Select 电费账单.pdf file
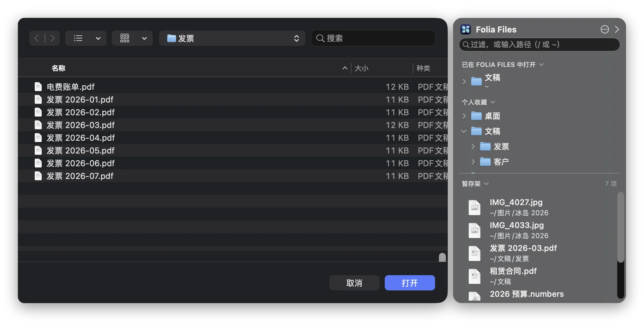 pos(232,87)
